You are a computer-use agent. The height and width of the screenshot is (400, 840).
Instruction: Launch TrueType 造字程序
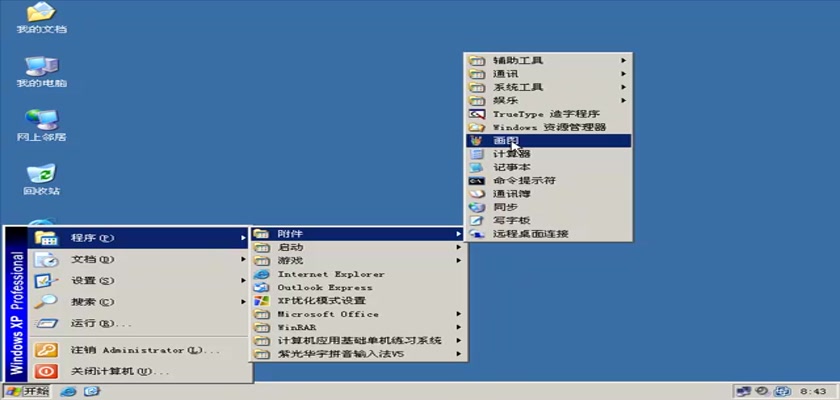(548, 114)
